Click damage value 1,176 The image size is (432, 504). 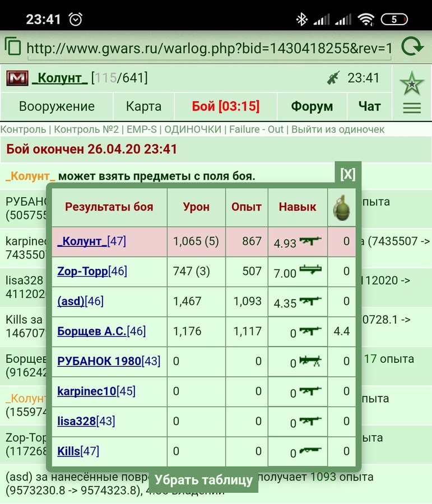tap(187, 331)
